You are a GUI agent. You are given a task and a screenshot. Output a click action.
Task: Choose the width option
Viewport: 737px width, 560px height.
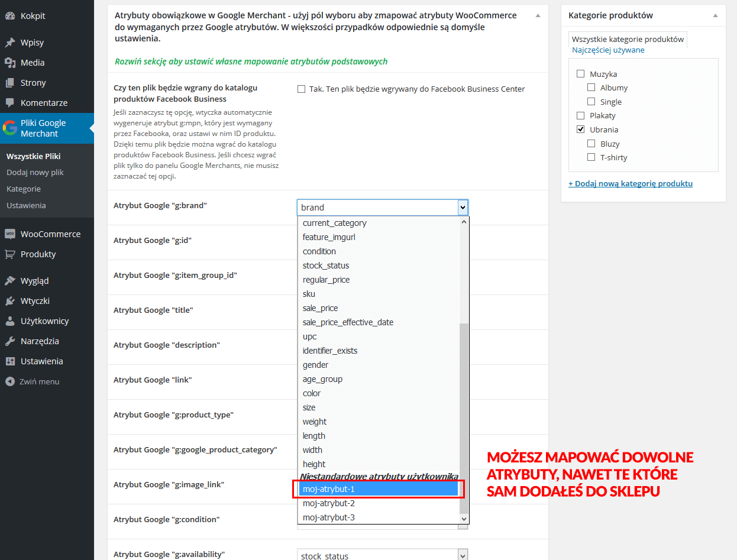379,450
